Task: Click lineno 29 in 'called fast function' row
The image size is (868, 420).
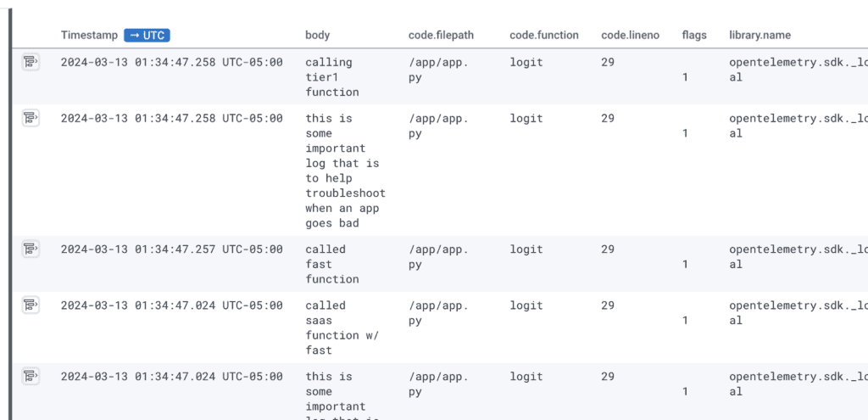Action: (x=608, y=249)
